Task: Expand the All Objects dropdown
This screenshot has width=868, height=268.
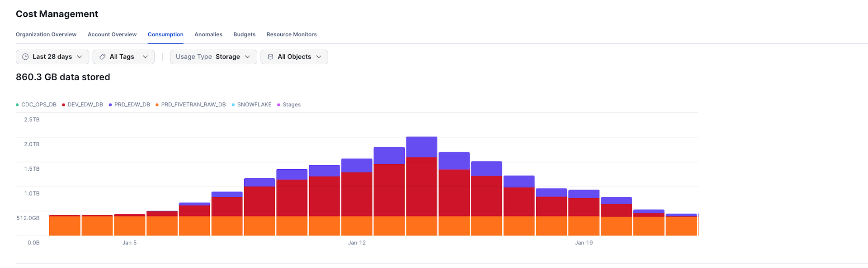Action: pos(294,57)
